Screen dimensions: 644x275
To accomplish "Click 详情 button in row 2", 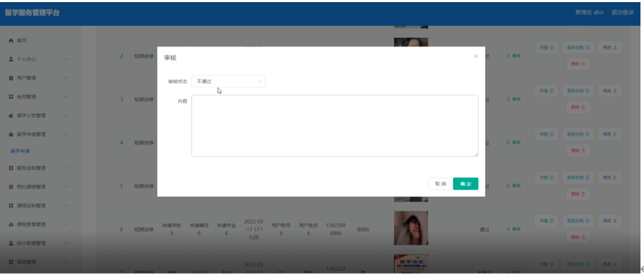I will (x=546, y=48).
